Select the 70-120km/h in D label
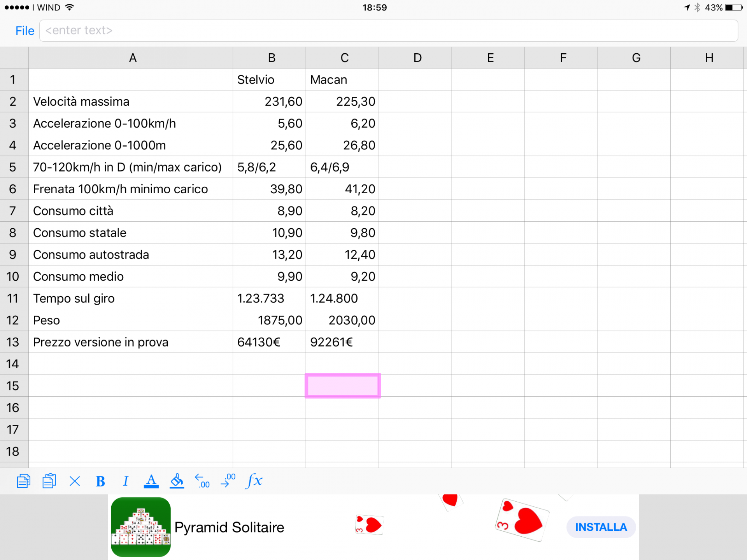The width and height of the screenshot is (747, 560). 131,167
